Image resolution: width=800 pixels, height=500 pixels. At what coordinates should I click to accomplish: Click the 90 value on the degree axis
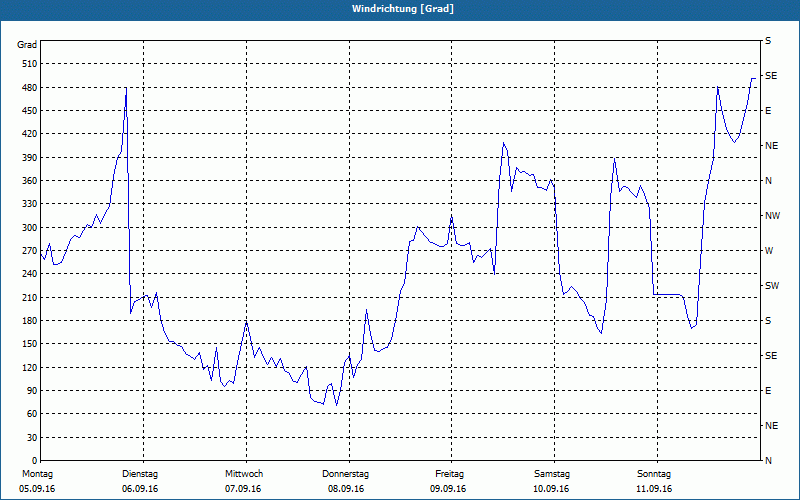(32, 391)
